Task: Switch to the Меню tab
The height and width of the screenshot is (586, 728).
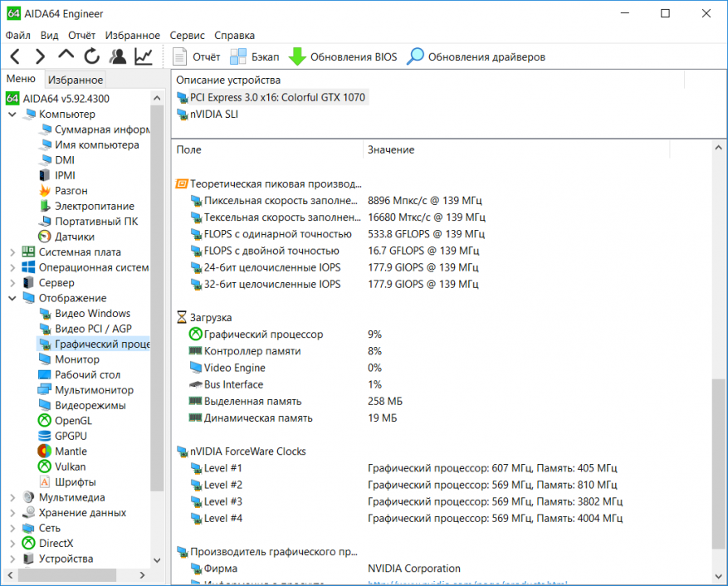Action: coord(21,79)
